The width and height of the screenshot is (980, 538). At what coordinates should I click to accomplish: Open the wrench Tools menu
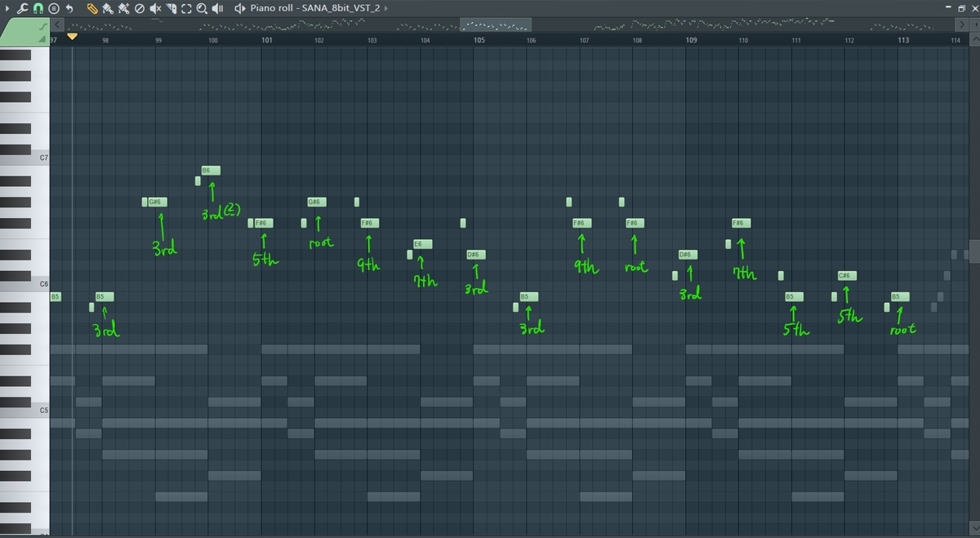[x=22, y=8]
